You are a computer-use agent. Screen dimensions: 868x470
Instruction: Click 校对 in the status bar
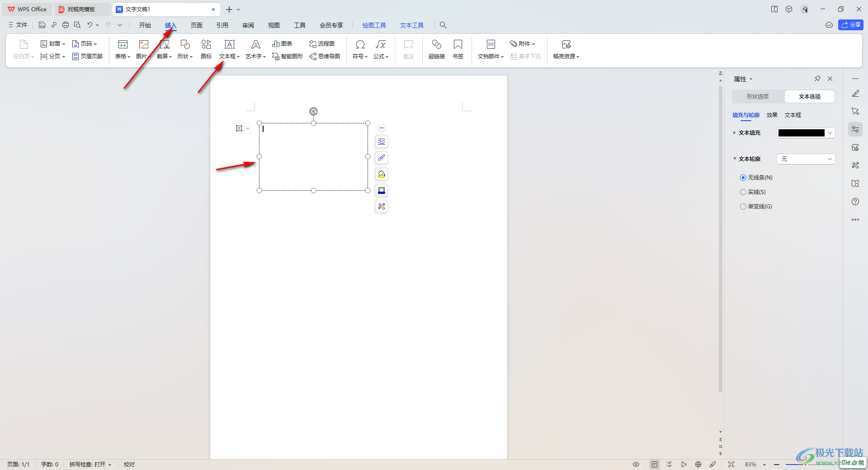[x=129, y=464]
